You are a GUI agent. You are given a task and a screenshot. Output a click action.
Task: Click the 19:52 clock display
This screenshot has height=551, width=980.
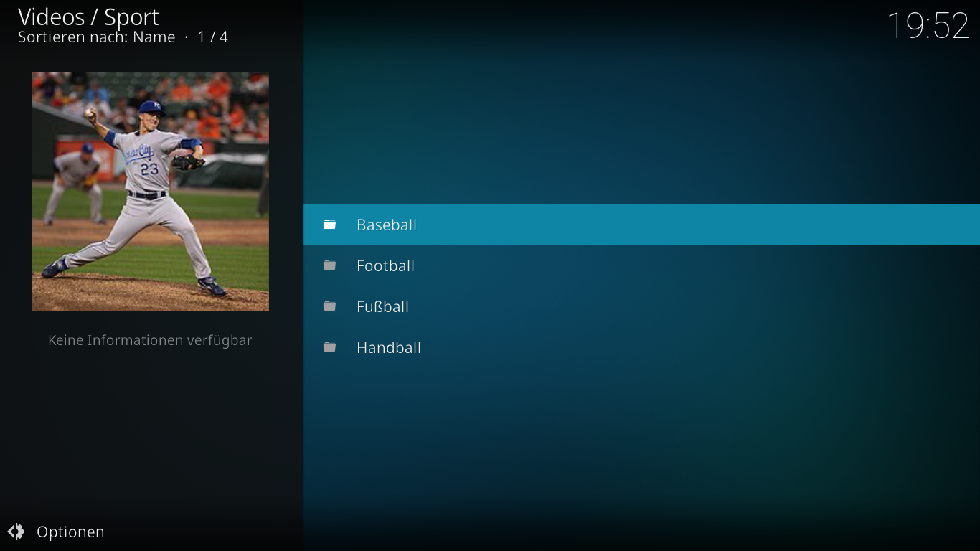(x=928, y=26)
